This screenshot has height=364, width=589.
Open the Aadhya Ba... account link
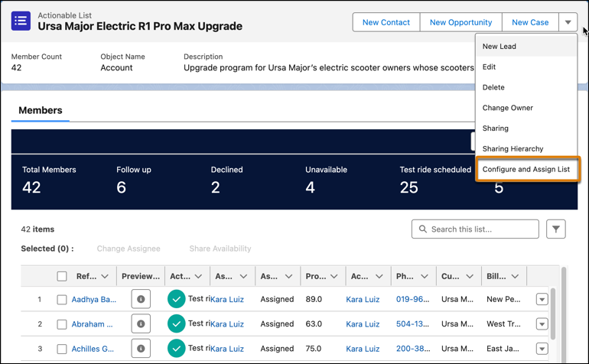[94, 300]
